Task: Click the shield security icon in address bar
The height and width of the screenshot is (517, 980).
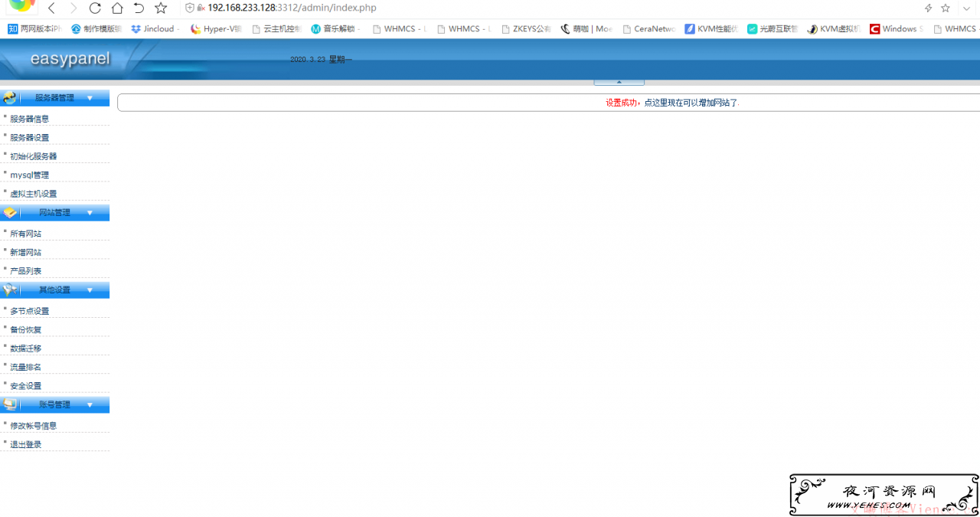Action: [190, 8]
